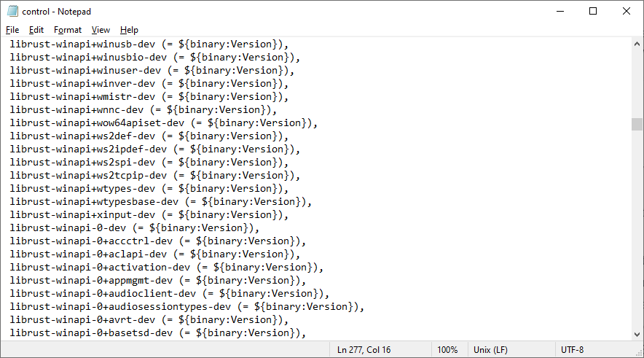Click the librust-winapi+wmistr-dev line

[x=149, y=96]
